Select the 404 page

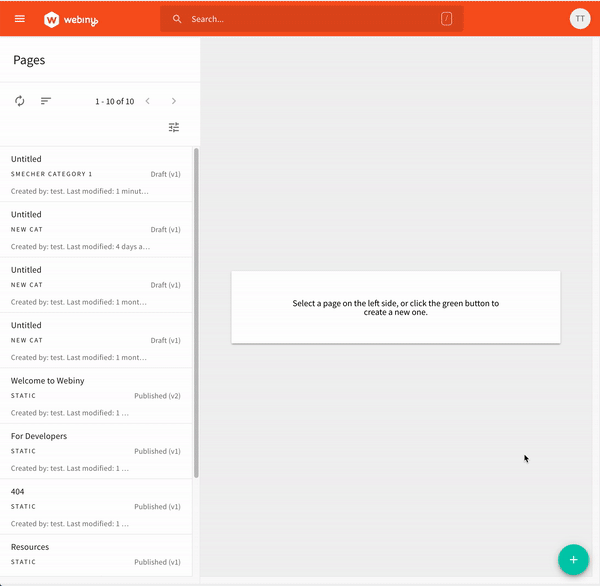tap(96, 507)
